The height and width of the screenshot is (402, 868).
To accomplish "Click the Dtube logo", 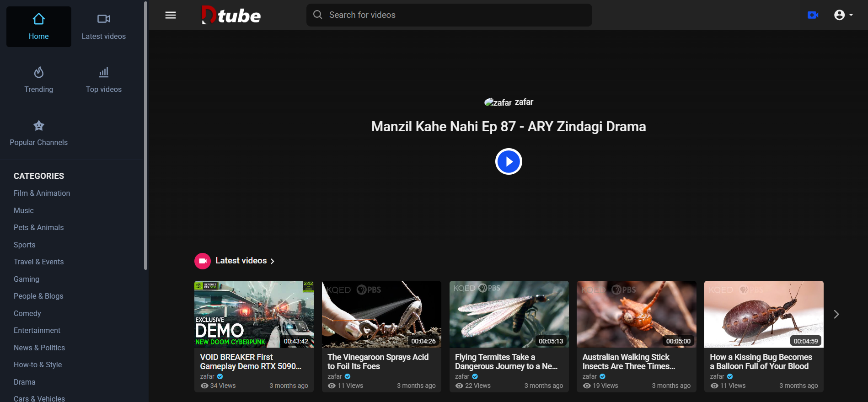I will click(231, 15).
